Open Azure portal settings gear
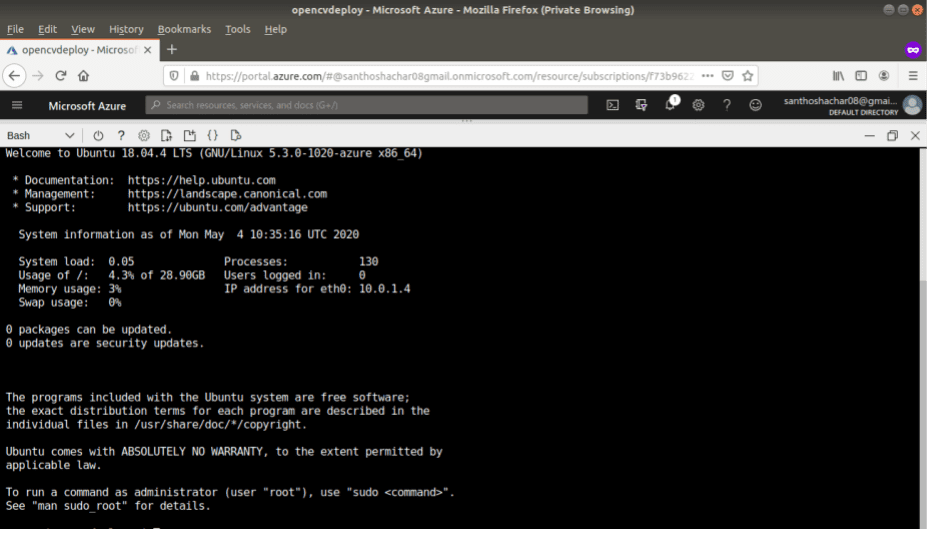 (x=698, y=105)
